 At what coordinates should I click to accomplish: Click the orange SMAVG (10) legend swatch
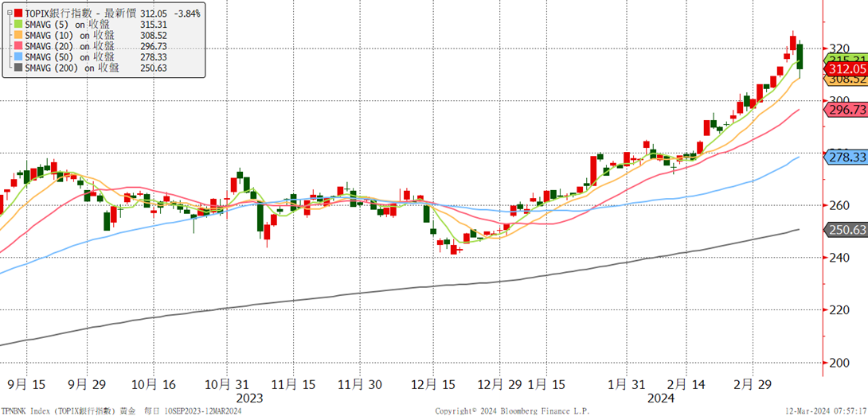(x=19, y=34)
